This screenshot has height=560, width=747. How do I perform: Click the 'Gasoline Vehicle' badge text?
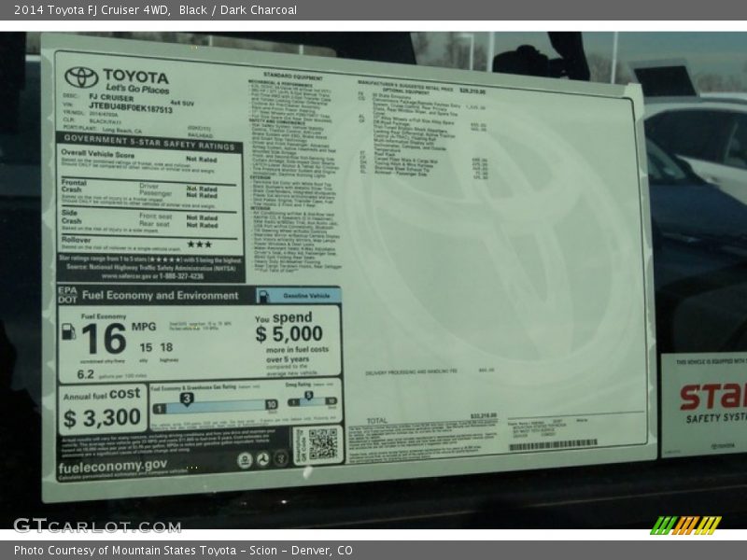(306, 296)
